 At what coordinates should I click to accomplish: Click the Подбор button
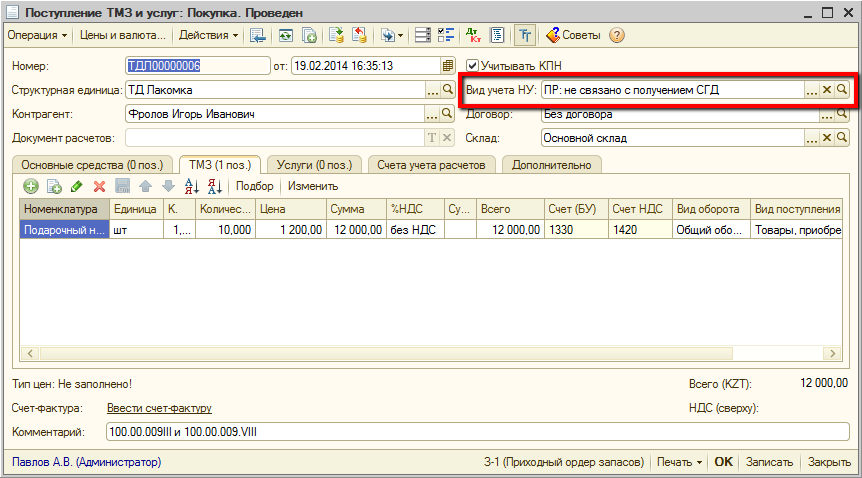(254, 186)
